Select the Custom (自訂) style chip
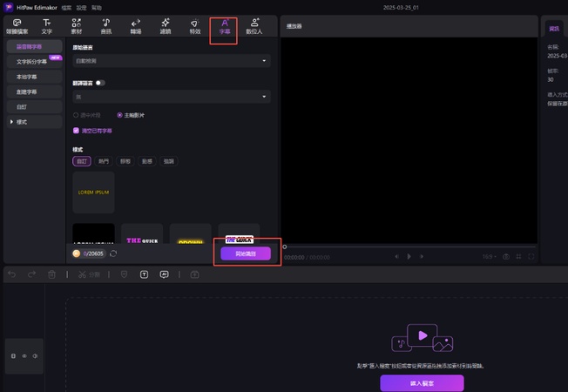This screenshot has height=392, width=568. click(x=82, y=161)
